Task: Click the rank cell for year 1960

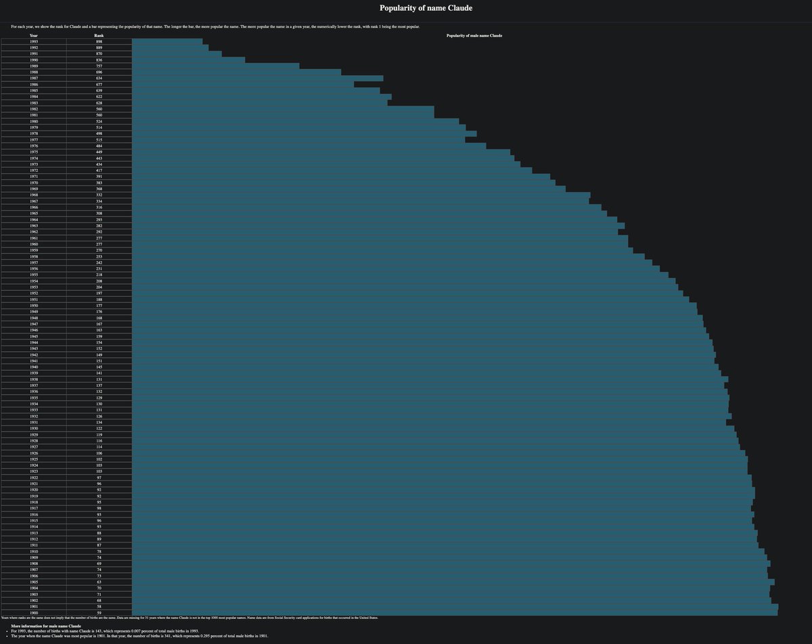Action: tap(99, 244)
